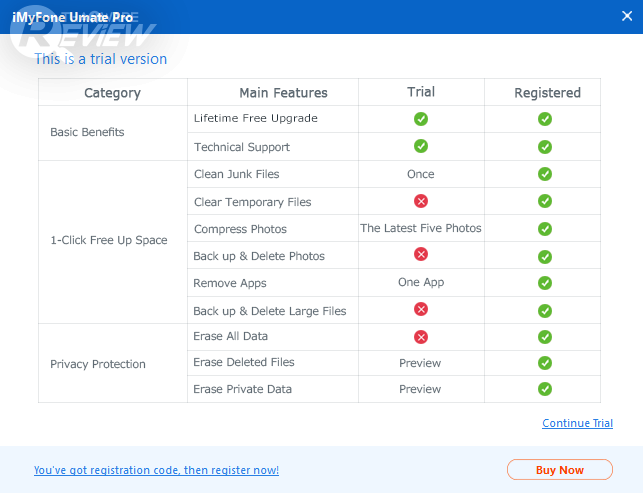Click red cross for Back up & Delete Photos
The image size is (643, 493).
click(x=421, y=255)
